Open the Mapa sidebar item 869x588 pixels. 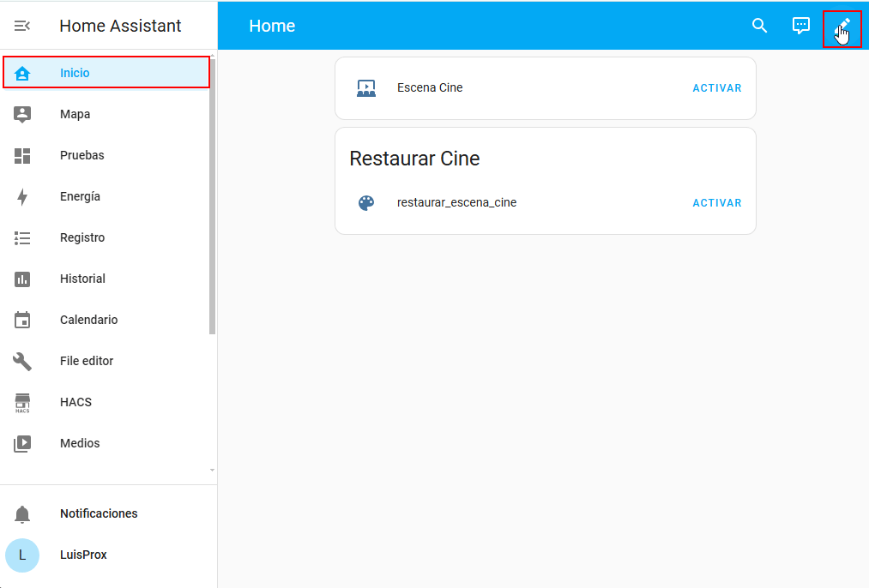click(x=75, y=115)
